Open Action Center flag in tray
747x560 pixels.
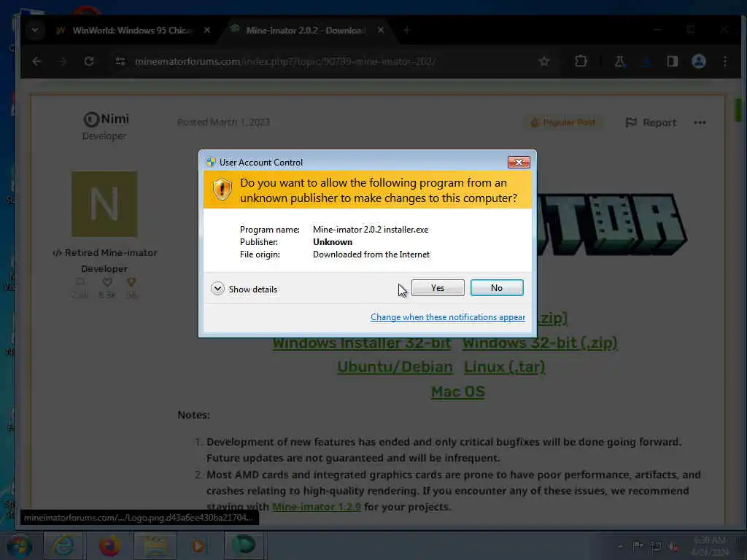click(x=638, y=547)
